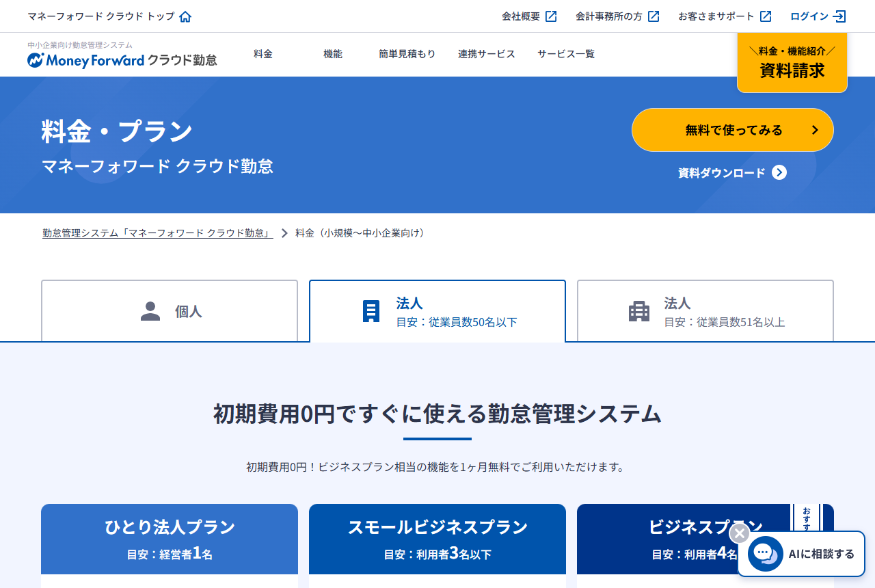Click the building icon in 50名以下 tab
Screen dimensions: 875x588
(x=371, y=311)
